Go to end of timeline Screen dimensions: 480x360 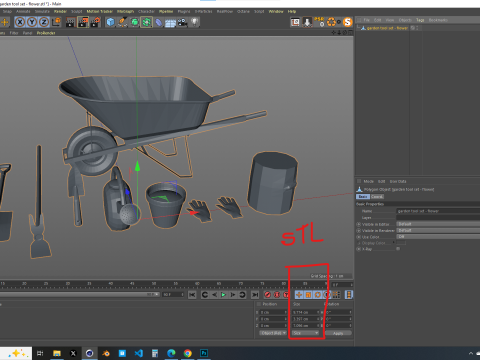(x=255, y=295)
